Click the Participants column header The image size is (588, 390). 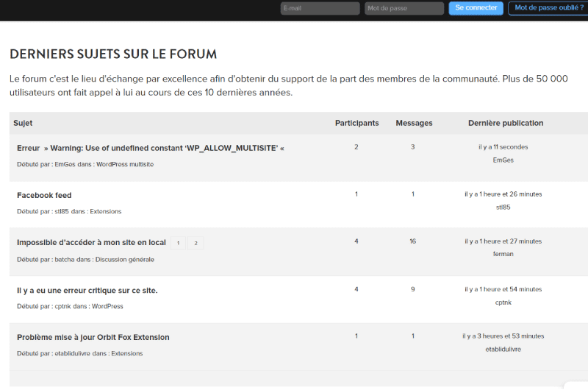tap(356, 123)
